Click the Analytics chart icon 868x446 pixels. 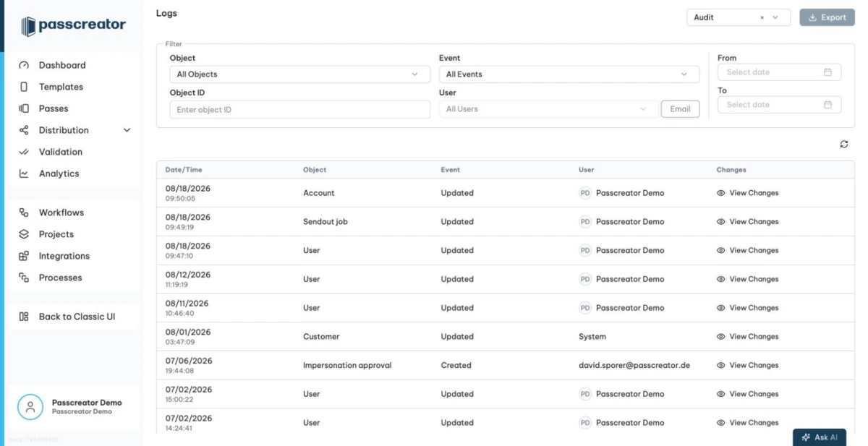24,173
